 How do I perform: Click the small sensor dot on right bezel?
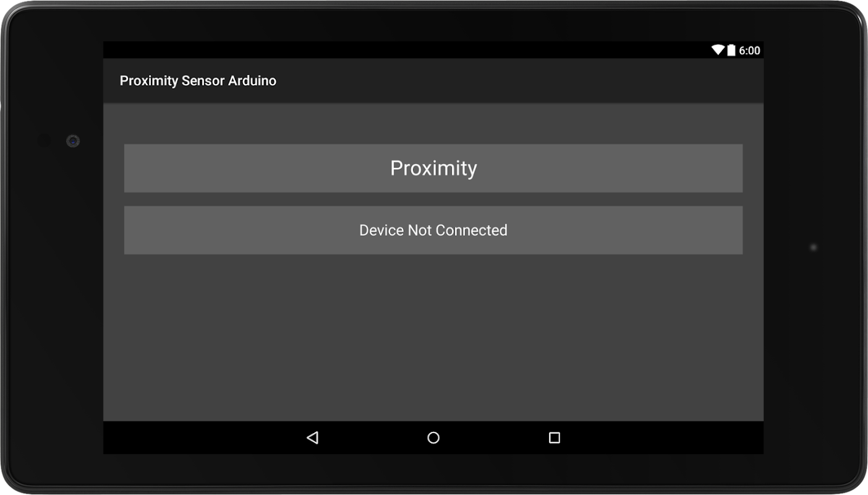(x=814, y=247)
